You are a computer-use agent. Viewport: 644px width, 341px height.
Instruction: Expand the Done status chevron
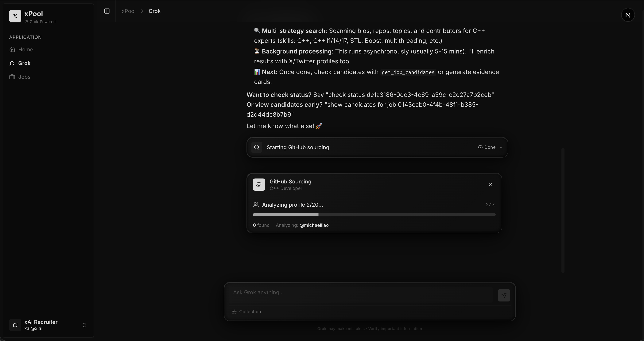[501, 147]
